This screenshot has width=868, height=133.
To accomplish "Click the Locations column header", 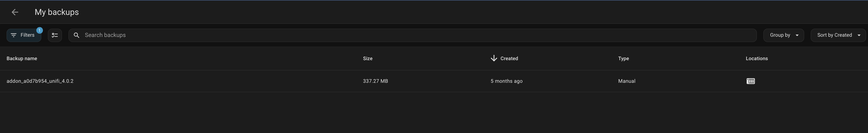I will pos(757,58).
